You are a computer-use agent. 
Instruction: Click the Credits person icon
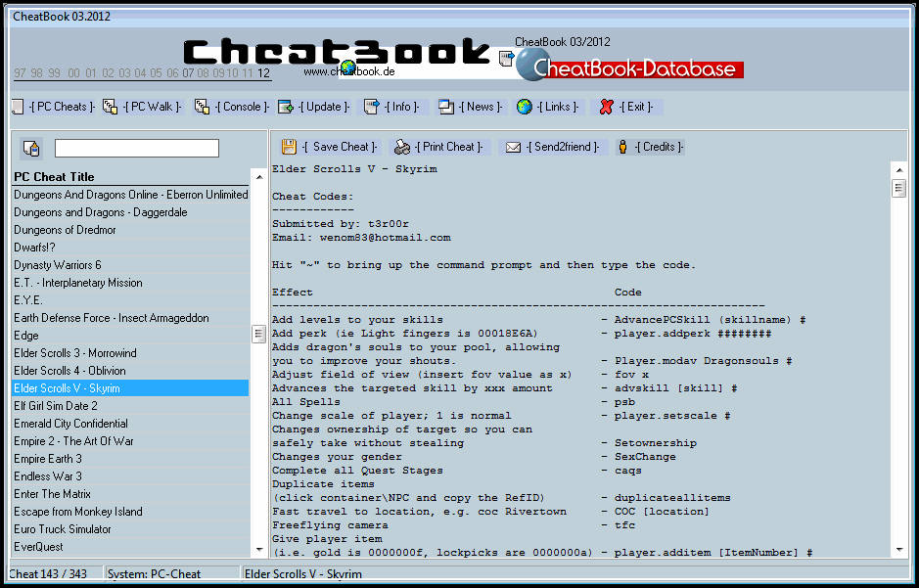pos(623,147)
